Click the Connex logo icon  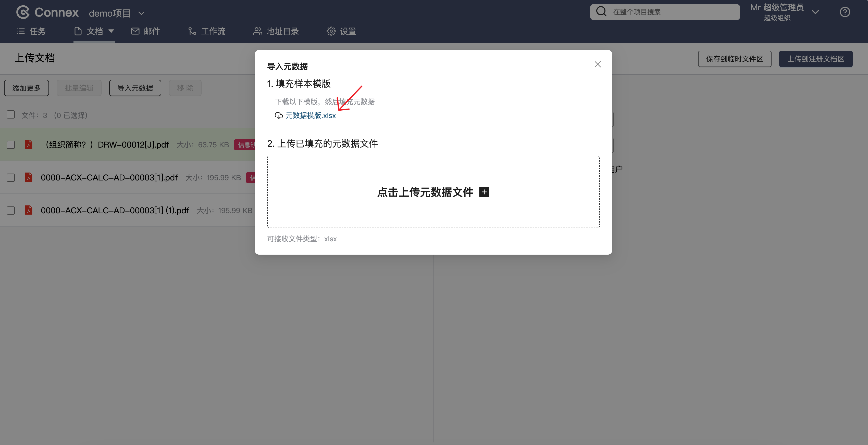23,12
